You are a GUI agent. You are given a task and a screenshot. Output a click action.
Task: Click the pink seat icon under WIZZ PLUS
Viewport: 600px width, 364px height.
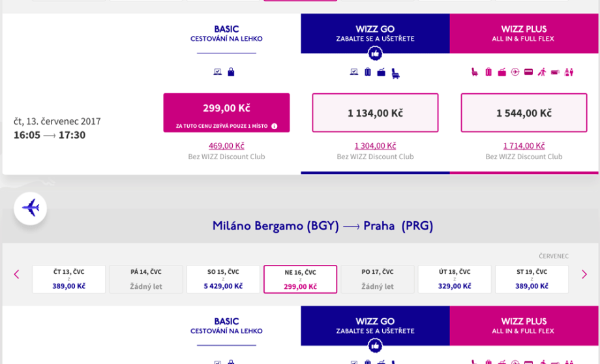(475, 72)
